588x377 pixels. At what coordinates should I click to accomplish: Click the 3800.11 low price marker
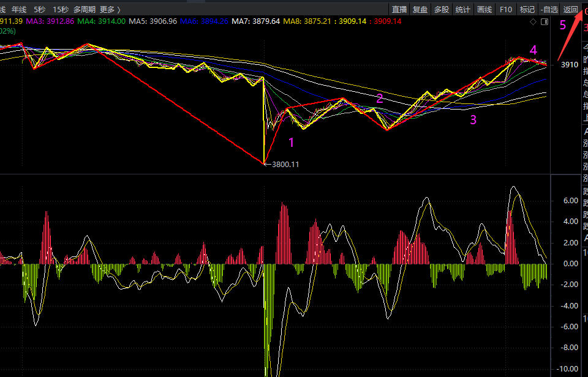[284, 164]
